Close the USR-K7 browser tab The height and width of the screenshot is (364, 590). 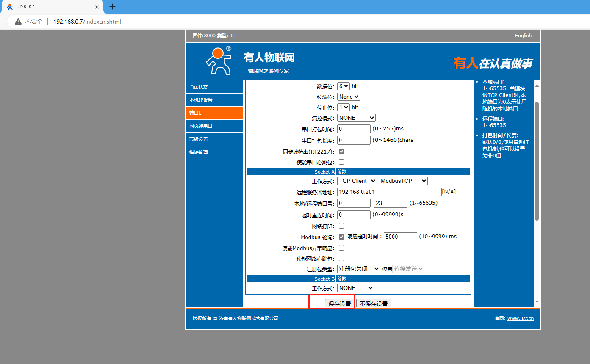tap(97, 7)
